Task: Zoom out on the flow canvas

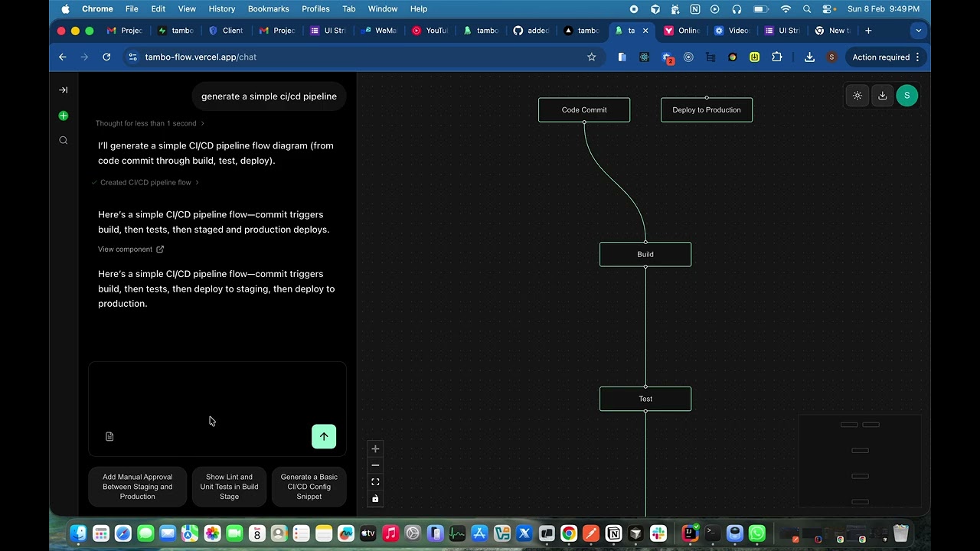Action: click(375, 465)
